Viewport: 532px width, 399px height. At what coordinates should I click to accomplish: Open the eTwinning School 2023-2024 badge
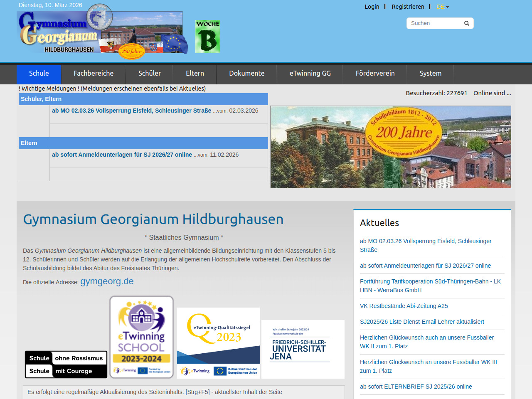[x=141, y=337]
